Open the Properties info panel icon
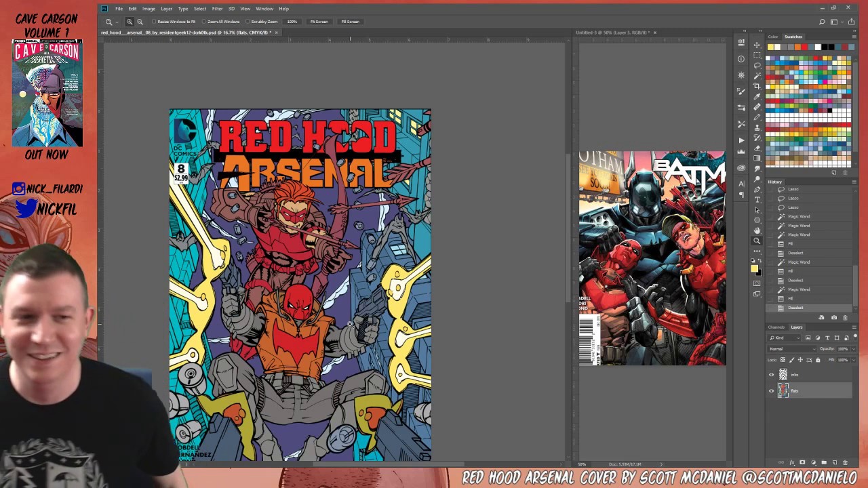 [741, 59]
